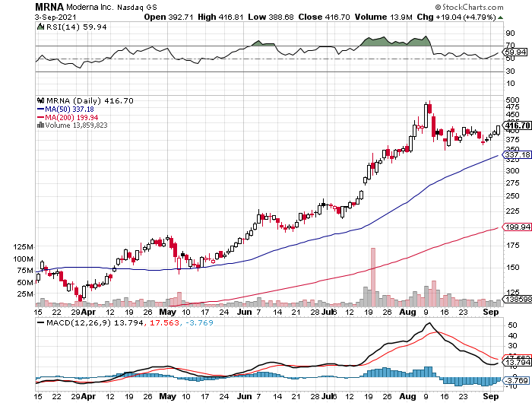Click the 337.18 MA tag on right axis
Viewport: 532px width, 403px height.
(517, 155)
